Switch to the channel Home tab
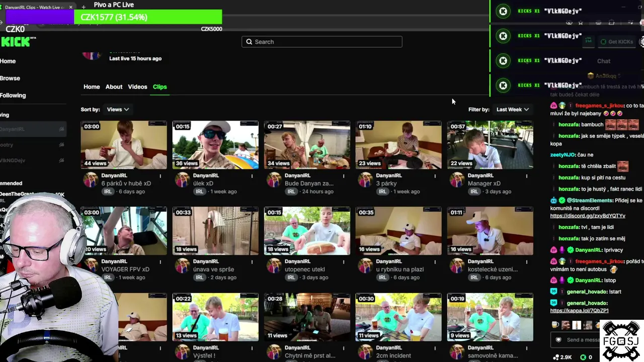 [x=92, y=86]
